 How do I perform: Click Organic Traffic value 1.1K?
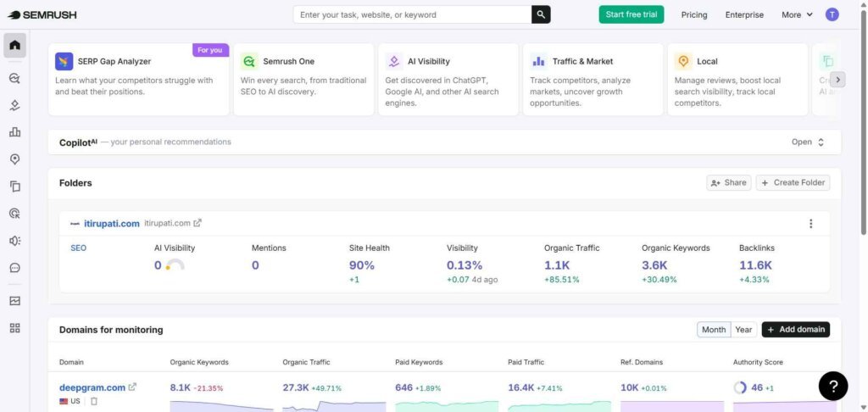click(557, 265)
